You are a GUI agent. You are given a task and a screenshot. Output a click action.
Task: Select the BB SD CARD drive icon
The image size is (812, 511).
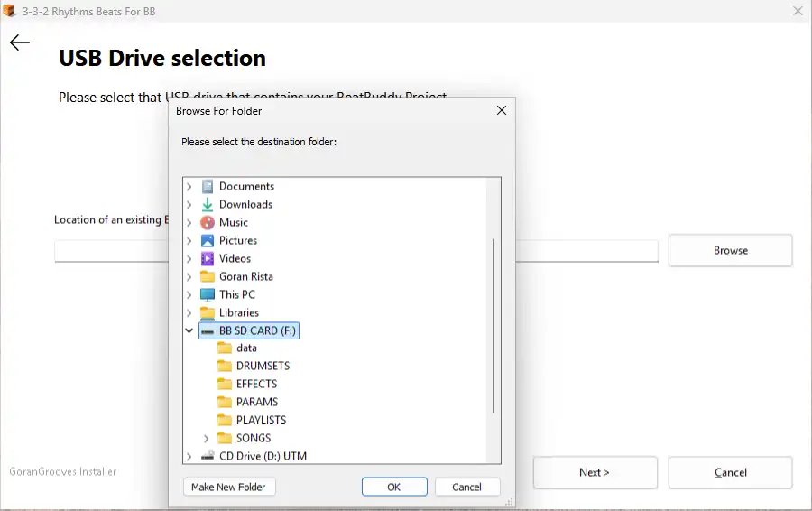coord(208,331)
